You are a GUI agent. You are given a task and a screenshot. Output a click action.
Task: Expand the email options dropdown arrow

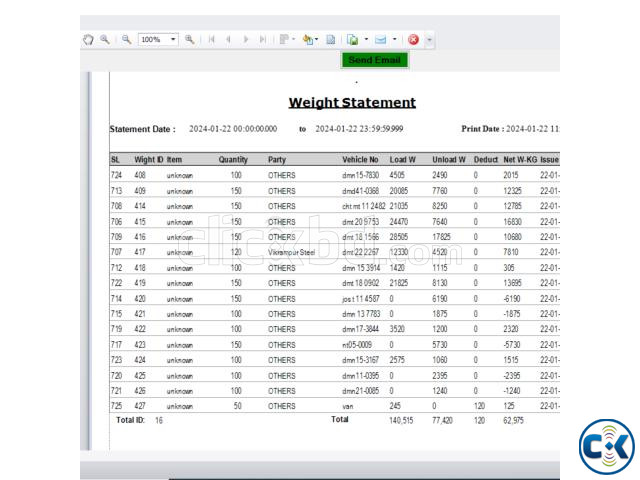point(394,40)
